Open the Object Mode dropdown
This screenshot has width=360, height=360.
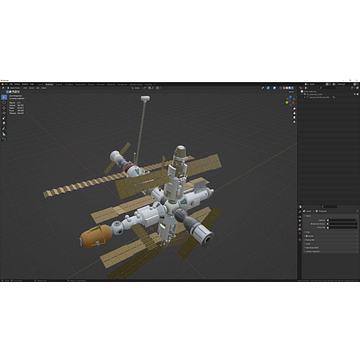pos(14,88)
